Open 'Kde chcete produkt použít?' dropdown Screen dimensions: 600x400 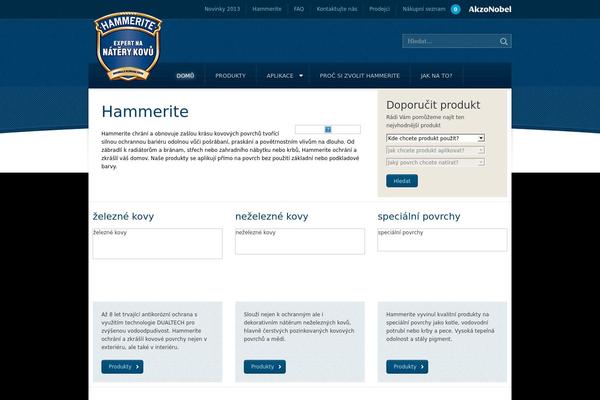pos(435,138)
